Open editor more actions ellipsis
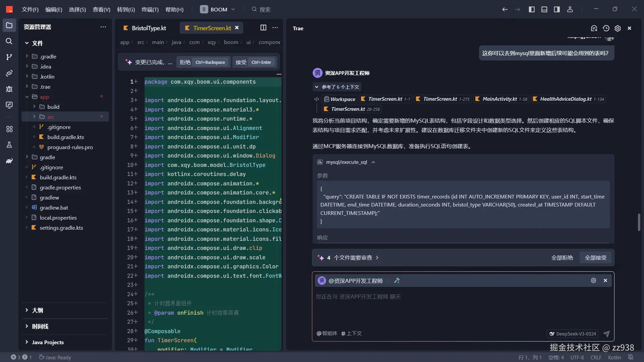The height and width of the screenshot is (362, 644). [x=275, y=28]
